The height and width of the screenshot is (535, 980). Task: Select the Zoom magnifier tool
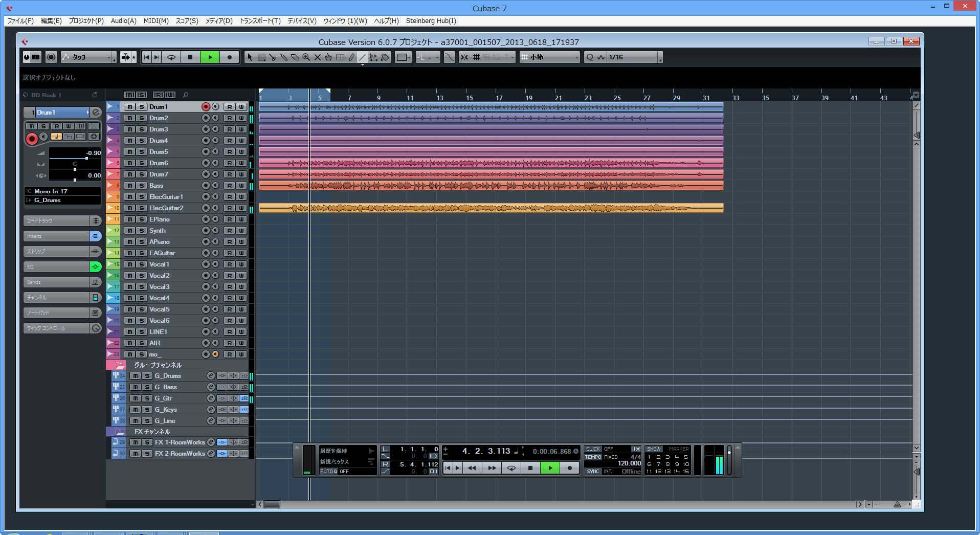306,57
